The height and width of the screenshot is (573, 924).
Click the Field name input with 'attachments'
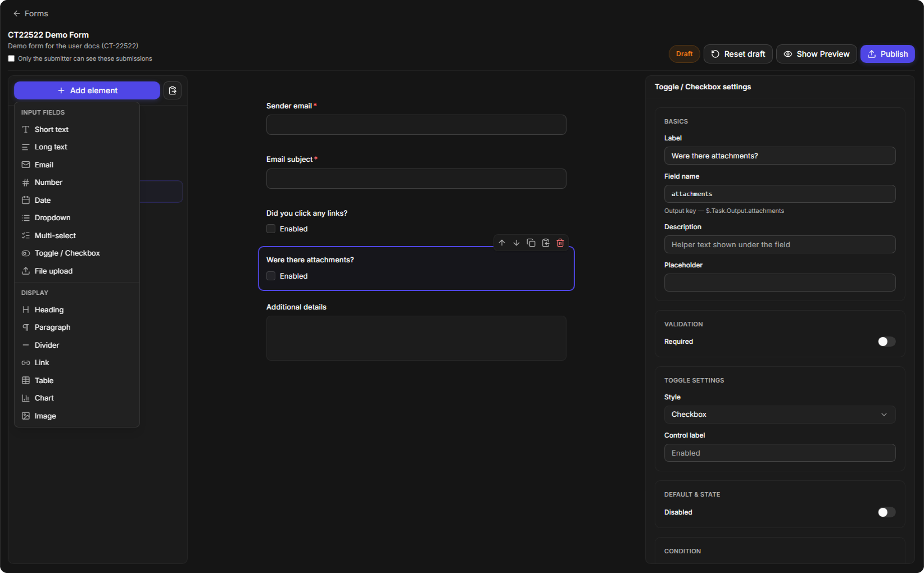780,194
